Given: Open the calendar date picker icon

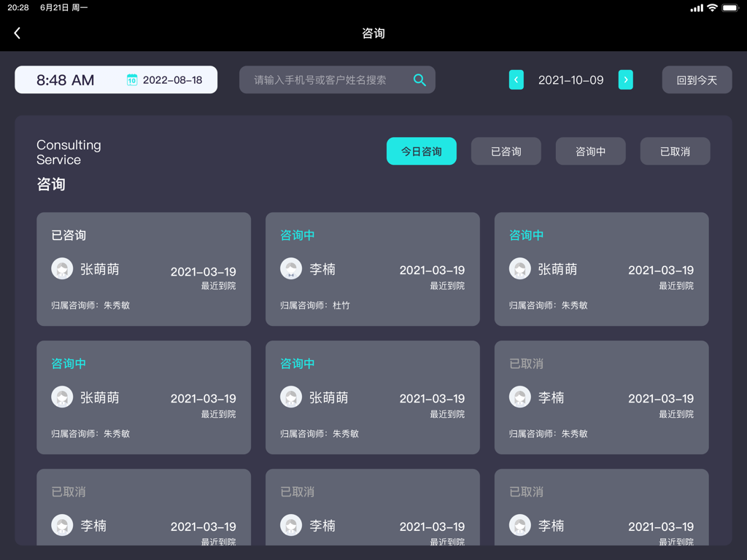Looking at the screenshot, I should [x=131, y=80].
